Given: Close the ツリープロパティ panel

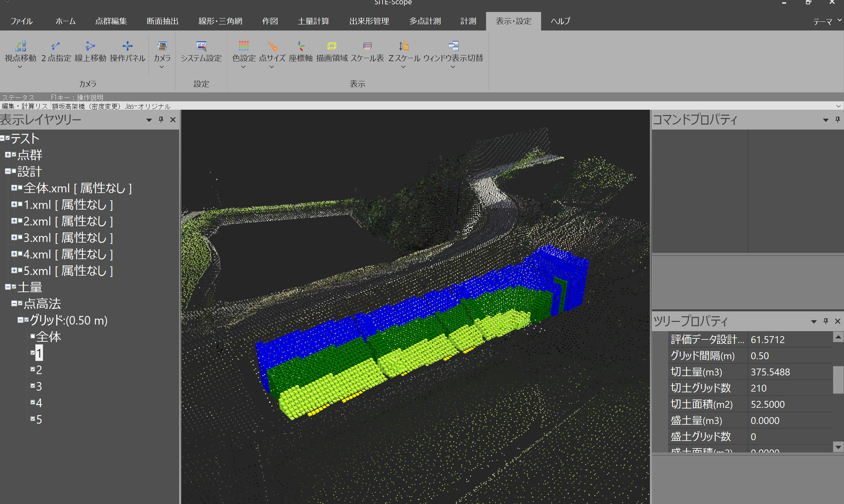Looking at the screenshot, I should tap(837, 321).
